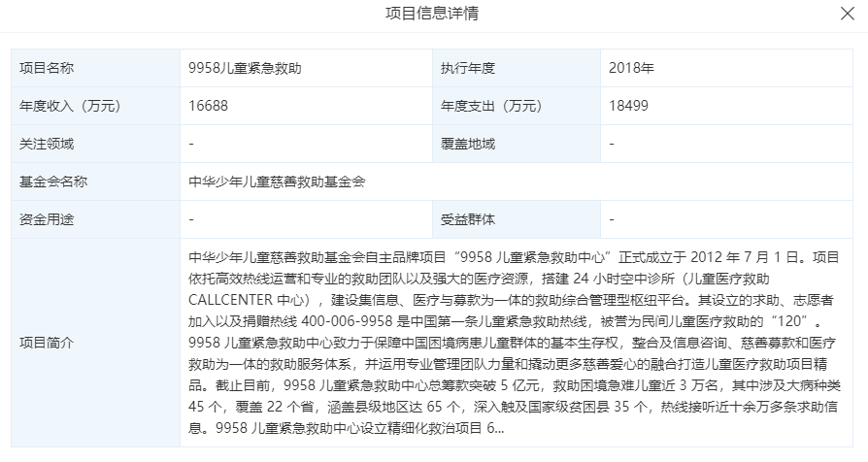
Task: Select the 基金会名称 label cell
Action: (96, 181)
